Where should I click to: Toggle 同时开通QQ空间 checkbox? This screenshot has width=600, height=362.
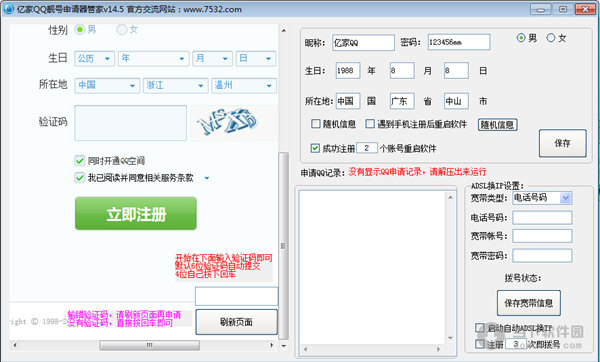tap(80, 160)
